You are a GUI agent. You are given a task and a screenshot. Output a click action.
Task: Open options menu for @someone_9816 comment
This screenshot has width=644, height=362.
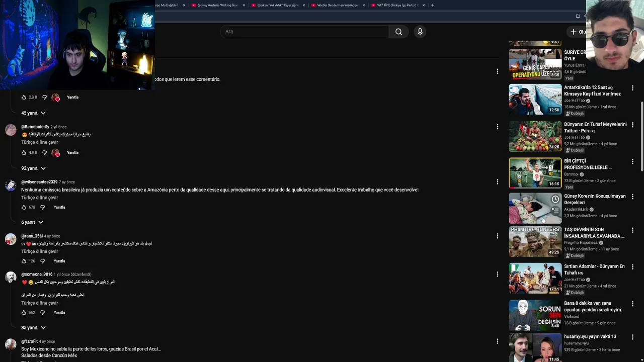497,274
